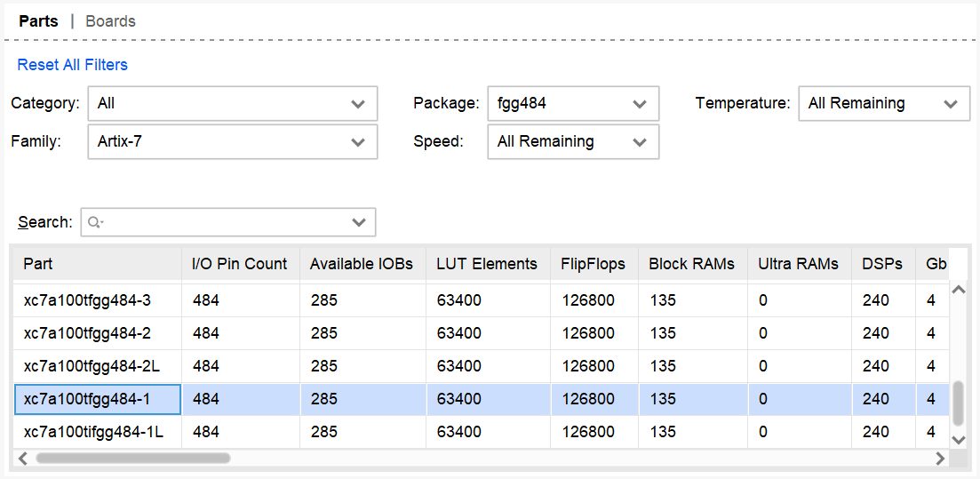
Task: Click the magnifier icon in Search
Action: tap(95, 222)
